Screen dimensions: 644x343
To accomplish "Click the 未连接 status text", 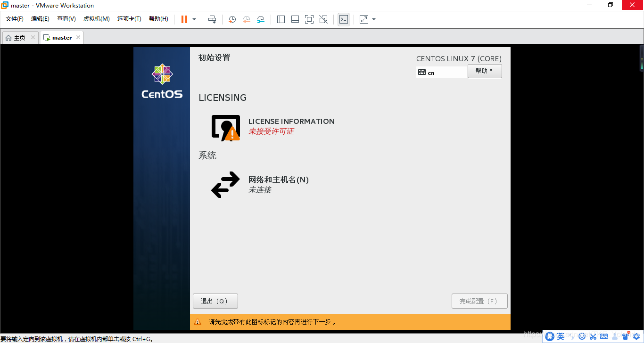I will (x=260, y=190).
